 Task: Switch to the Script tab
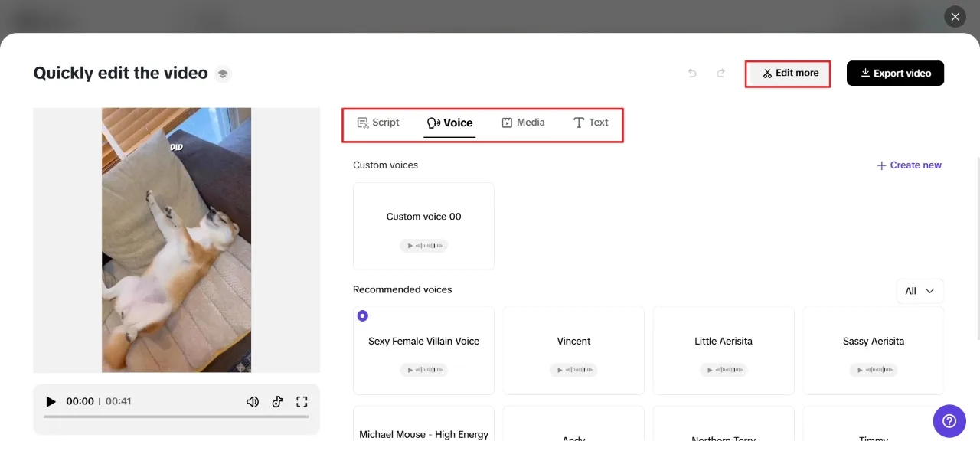(x=378, y=123)
